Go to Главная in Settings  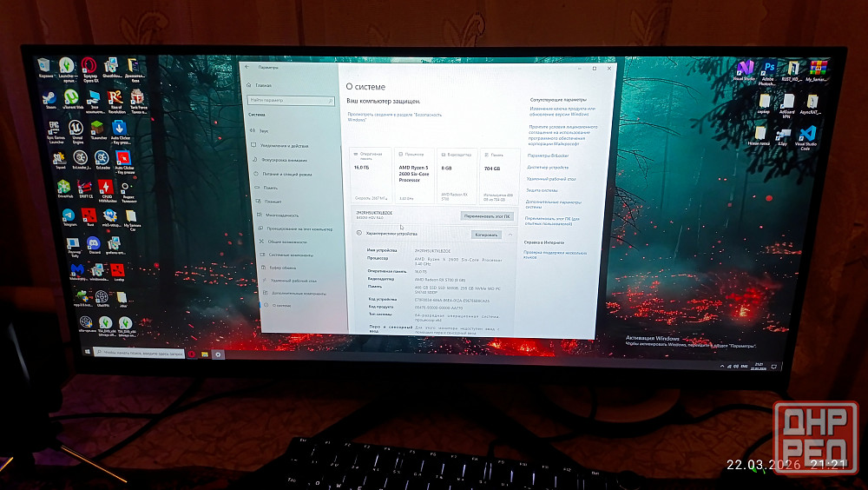[x=263, y=85]
